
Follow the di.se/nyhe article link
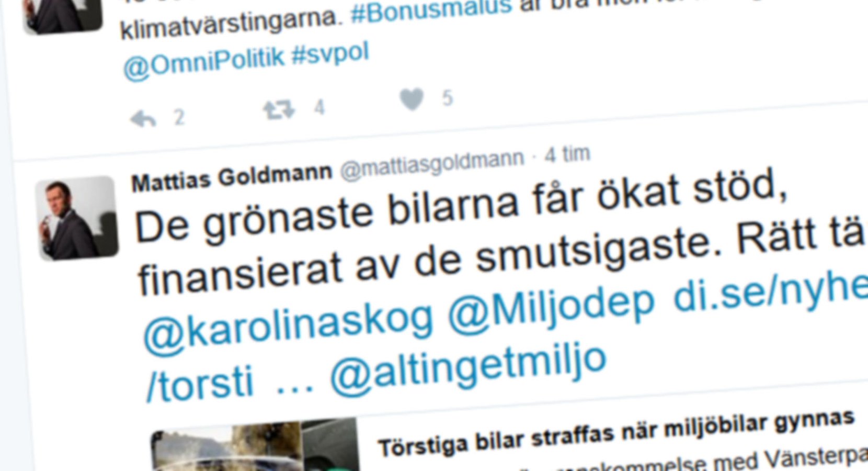[770, 292]
